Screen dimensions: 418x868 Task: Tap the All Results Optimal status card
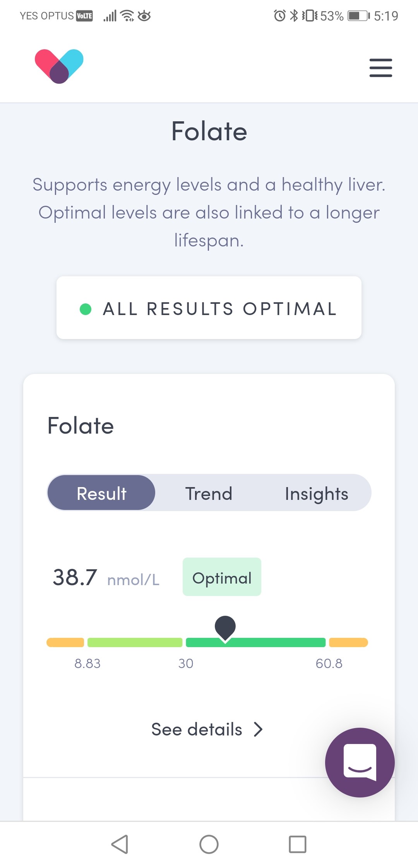click(x=209, y=308)
